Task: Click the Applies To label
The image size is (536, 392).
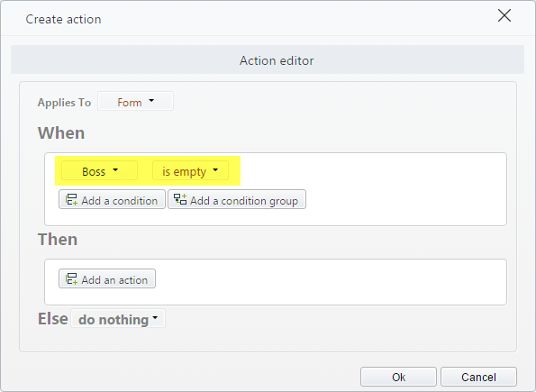Action: [64, 102]
